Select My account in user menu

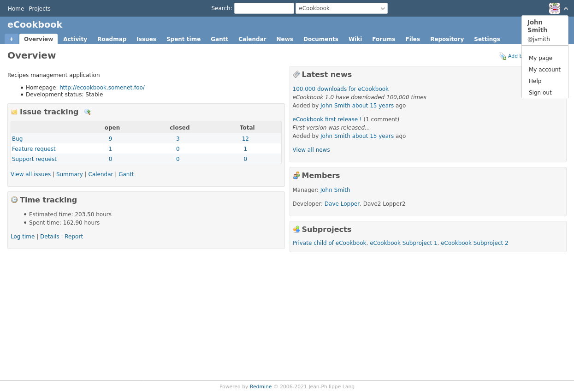545,70
